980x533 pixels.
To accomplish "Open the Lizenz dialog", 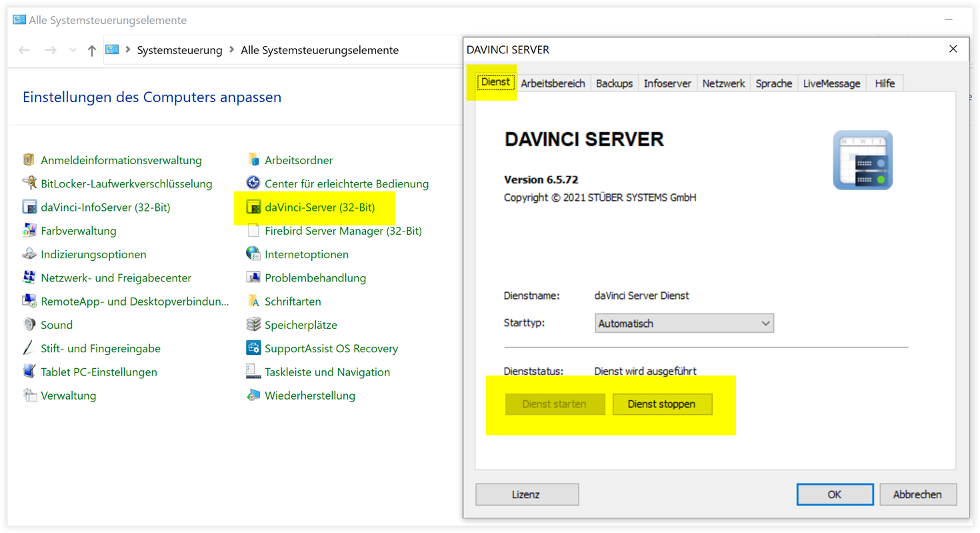I will click(x=527, y=494).
